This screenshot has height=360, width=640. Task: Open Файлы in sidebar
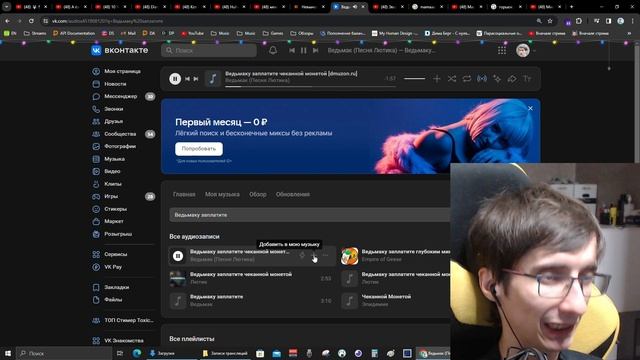click(x=113, y=300)
